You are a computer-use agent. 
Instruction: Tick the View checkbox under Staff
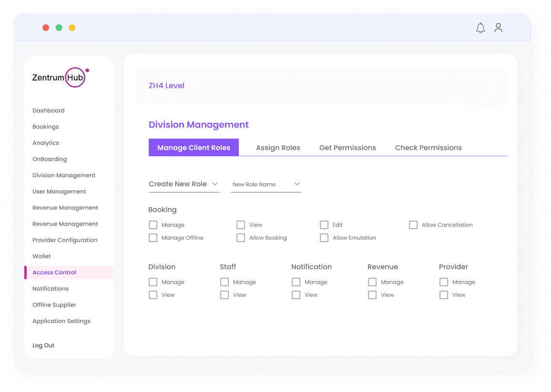224,295
